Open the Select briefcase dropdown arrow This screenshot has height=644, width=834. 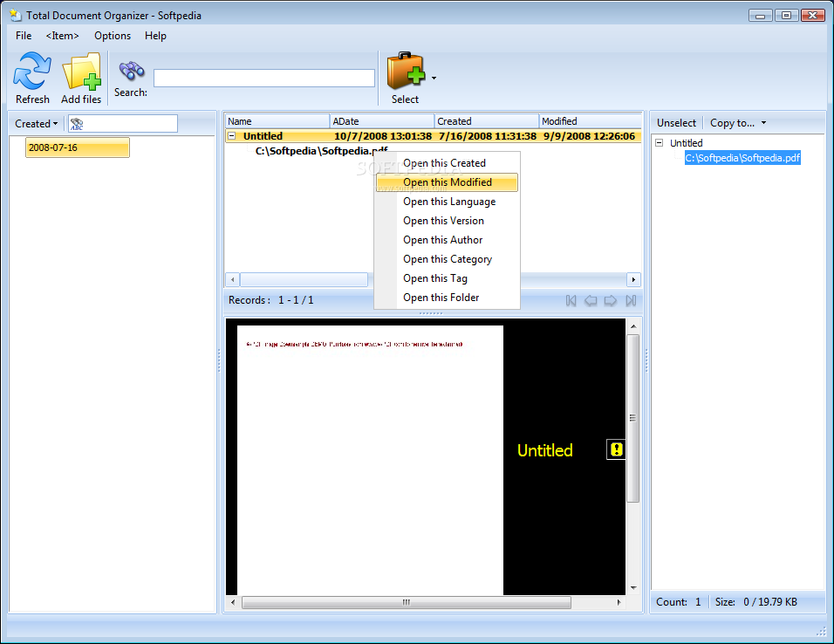pos(434,79)
